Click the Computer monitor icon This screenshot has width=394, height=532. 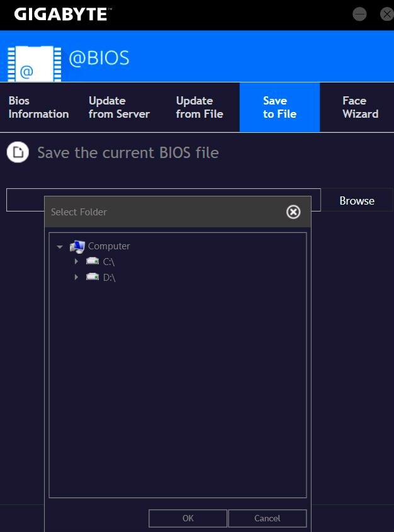[77, 247]
